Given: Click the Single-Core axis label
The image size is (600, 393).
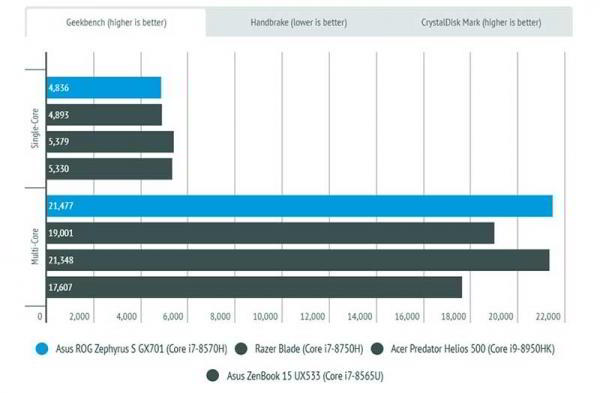Looking at the screenshot, I should click(x=35, y=129).
